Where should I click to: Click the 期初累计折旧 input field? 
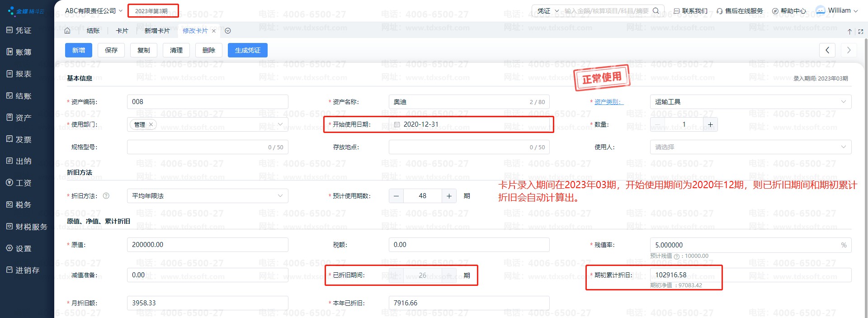point(750,275)
